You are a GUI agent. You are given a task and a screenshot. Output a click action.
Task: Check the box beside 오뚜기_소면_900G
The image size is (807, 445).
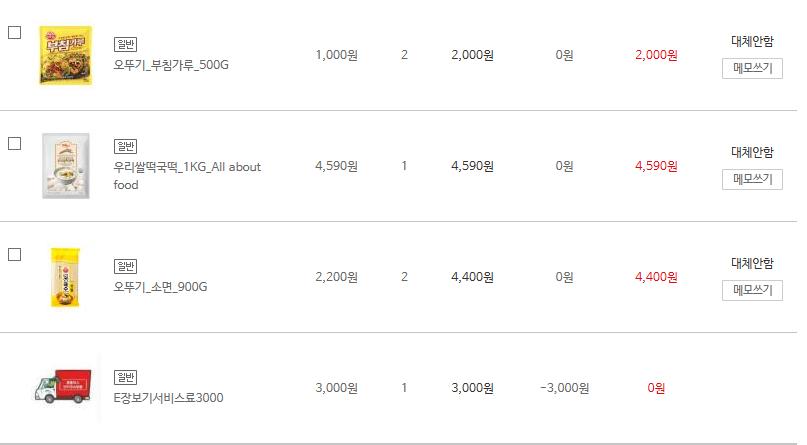coord(15,254)
